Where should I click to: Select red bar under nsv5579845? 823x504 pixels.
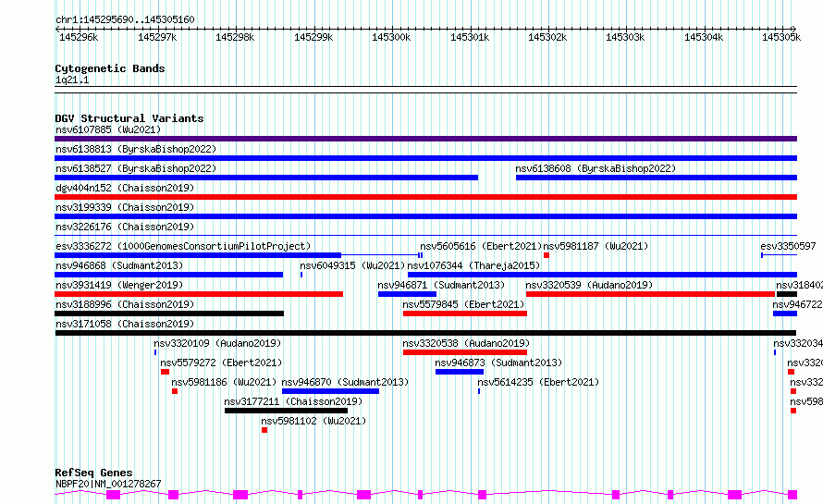click(465, 313)
